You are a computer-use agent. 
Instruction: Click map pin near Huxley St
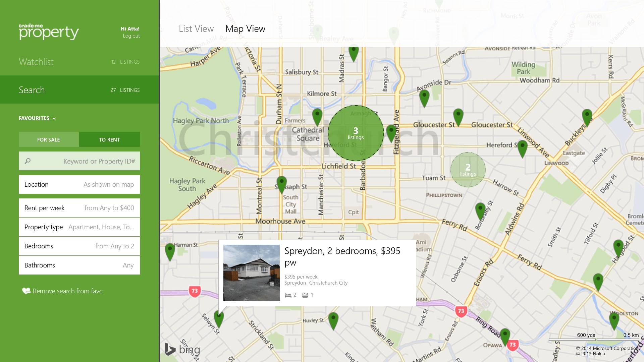(x=333, y=319)
